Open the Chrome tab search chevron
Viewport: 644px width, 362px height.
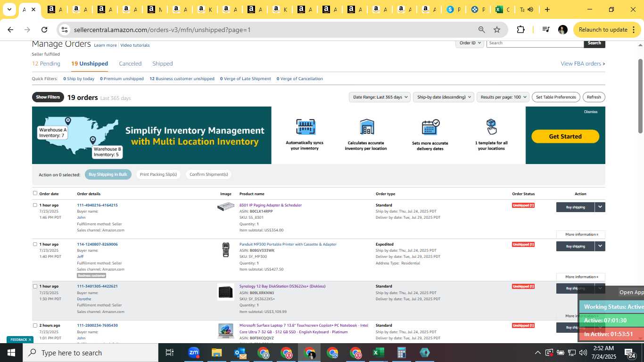(x=9, y=9)
